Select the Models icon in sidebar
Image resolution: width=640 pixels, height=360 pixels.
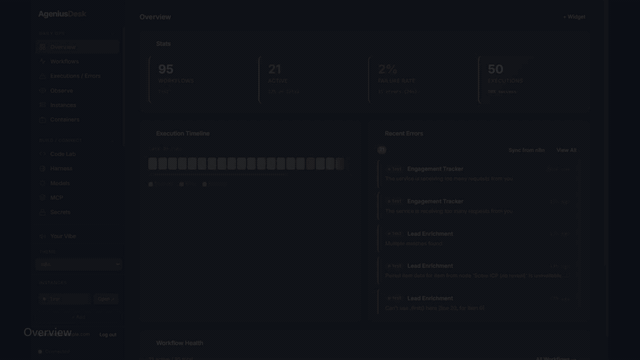42,183
